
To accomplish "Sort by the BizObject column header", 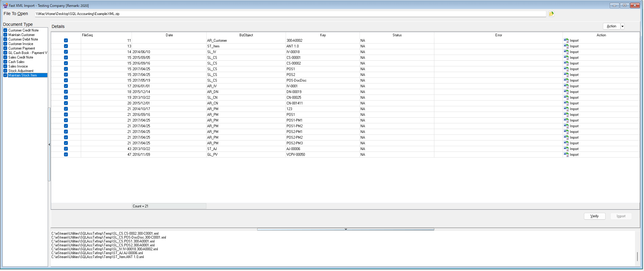I will [x=246, y=35].
